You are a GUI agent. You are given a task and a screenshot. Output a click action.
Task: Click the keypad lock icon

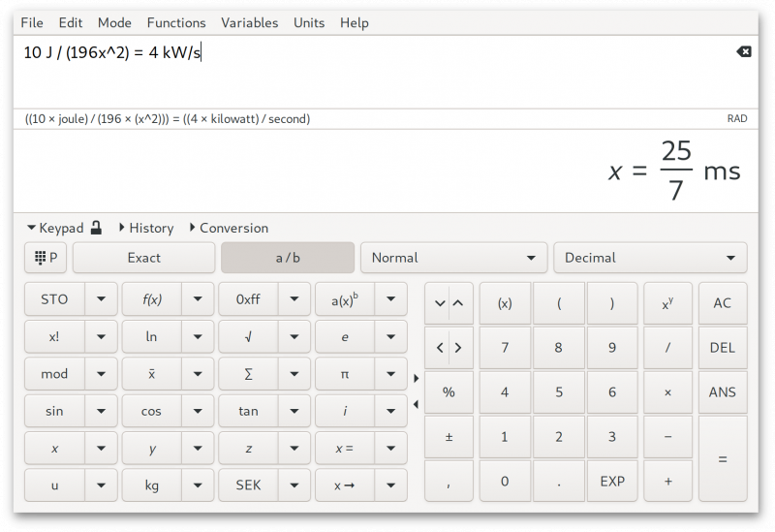[x=96, y=228]
